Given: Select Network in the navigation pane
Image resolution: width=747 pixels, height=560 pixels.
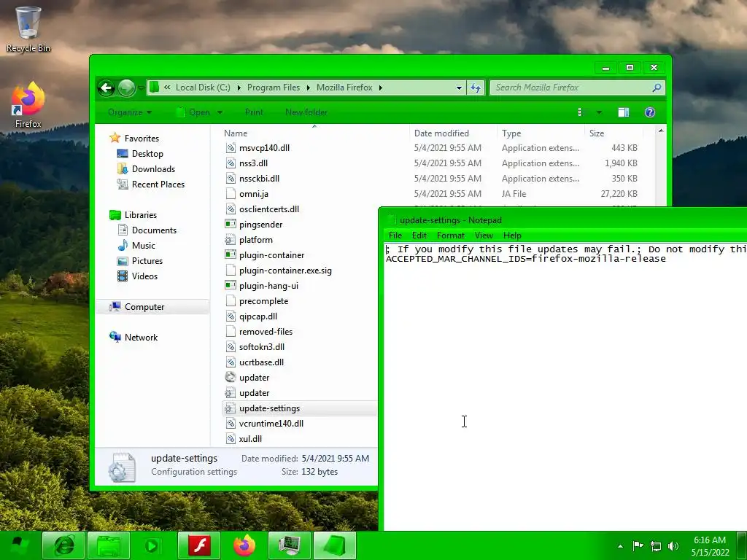Looking at the screenshot, I should point(141,338).
